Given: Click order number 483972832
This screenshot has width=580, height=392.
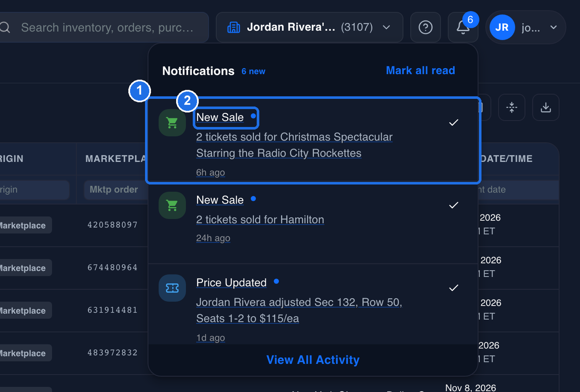Looking at the screenshot, I should (112, 353).
